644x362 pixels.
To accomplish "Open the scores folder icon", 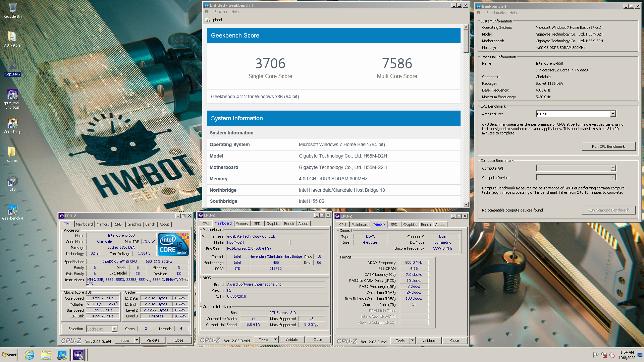I will tap(12, 155).
